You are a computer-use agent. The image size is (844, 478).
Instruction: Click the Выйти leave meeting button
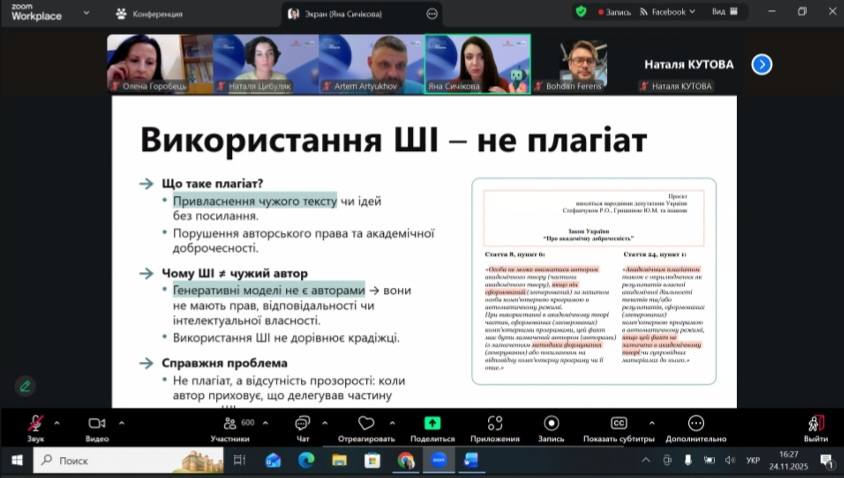point(816,423)
